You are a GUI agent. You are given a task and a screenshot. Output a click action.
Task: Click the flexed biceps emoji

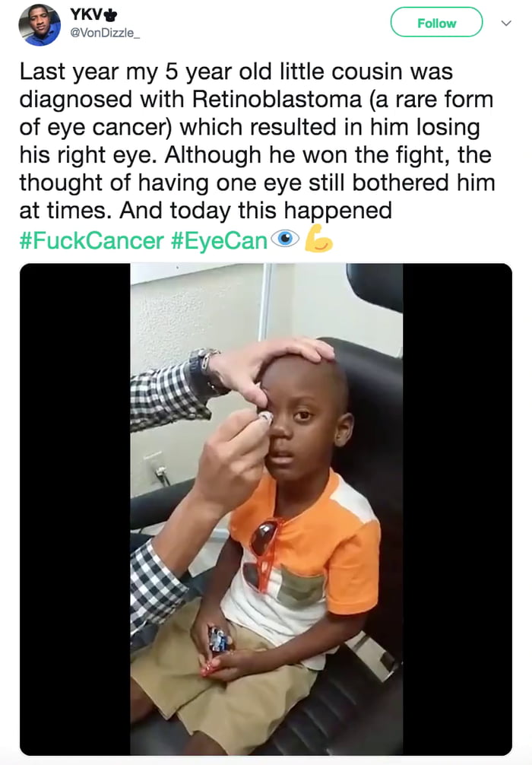pyautogui.click(x=318, y=238)
